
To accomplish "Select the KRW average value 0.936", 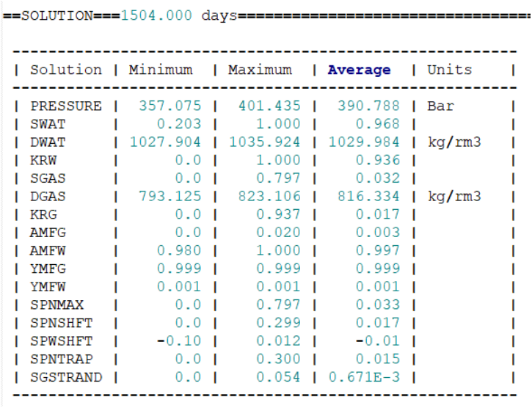I will point(378,160).
